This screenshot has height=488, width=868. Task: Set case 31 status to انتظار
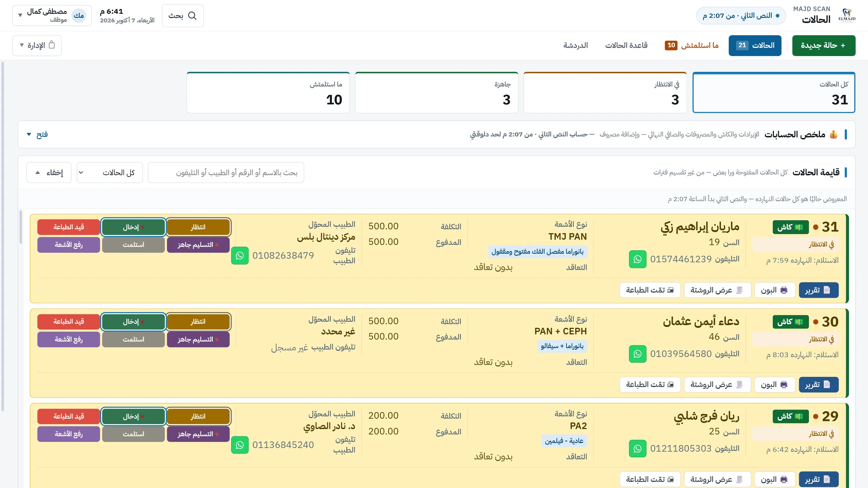[x=198, y=227]
